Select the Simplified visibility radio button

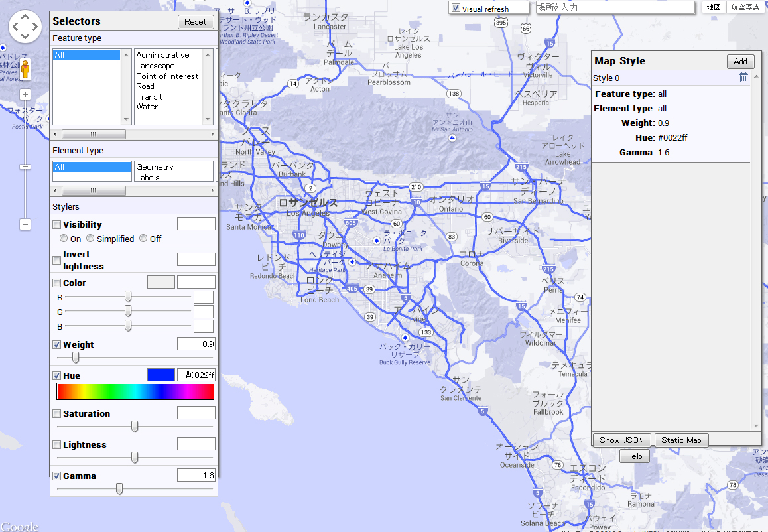pyautogui.click(x=90, y=239)
